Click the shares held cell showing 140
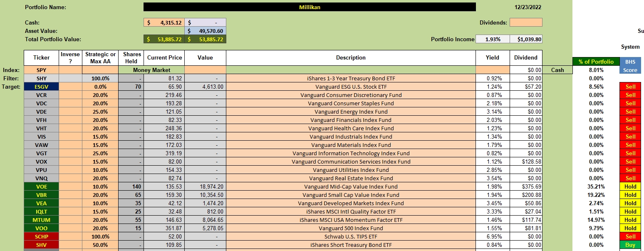Image resolution: width=644 pixels, height=251 pixels. (x=131, y=186)
